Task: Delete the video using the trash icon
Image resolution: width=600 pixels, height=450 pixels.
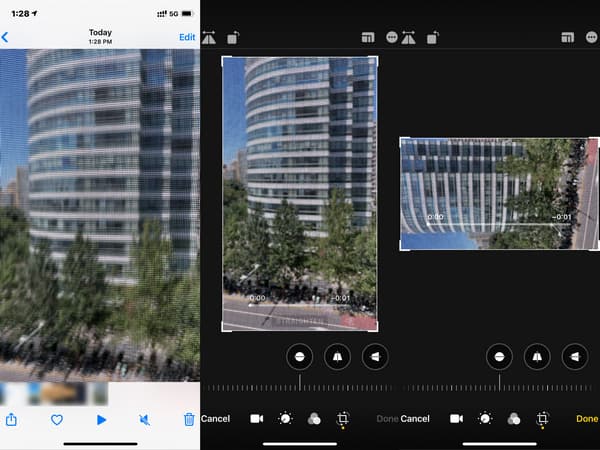Action: tap(189, 419)
